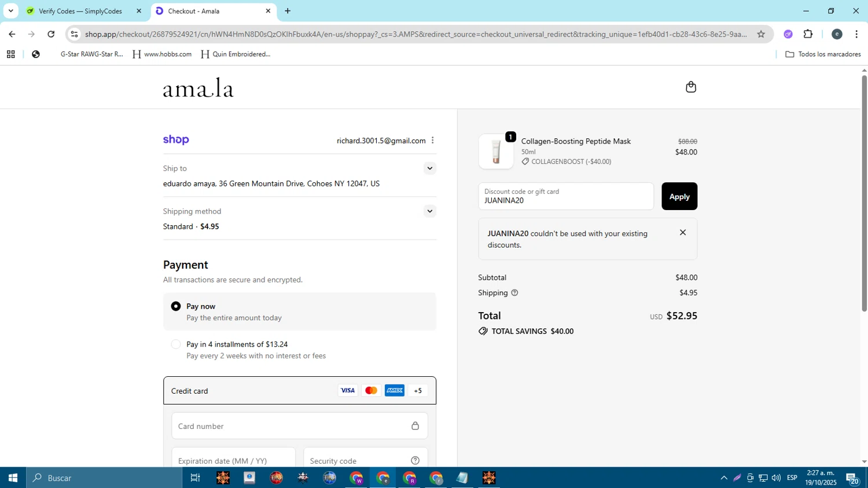Open account options menu next to email

pos(432,141)
